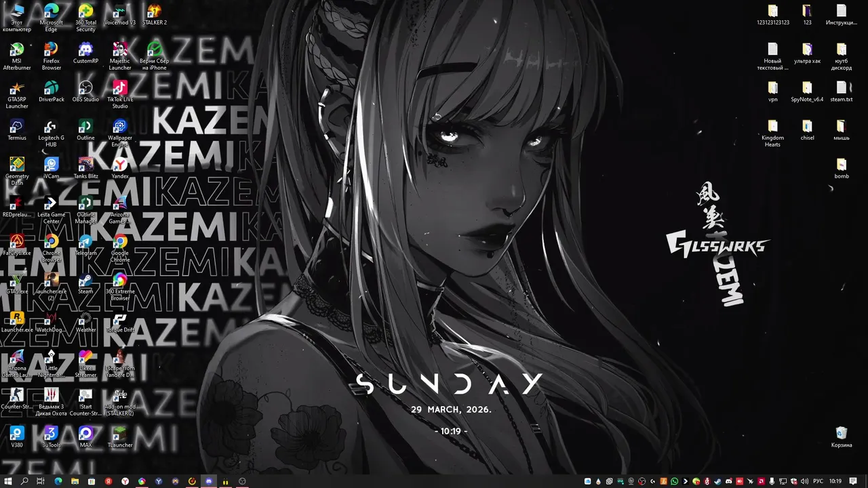868x488 pixels.
Task: Select the V380 desktop icon
Action: click(x=17, y=435)
